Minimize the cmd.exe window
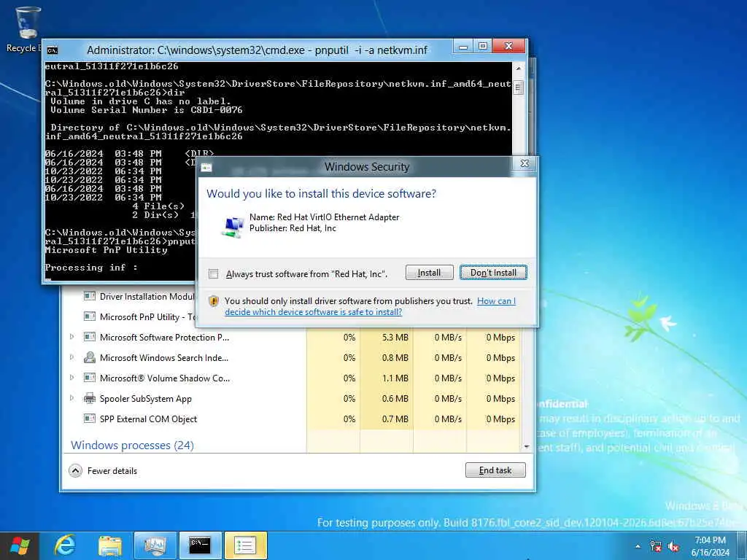Screen dimensions: 747x560 click(462, 47)
